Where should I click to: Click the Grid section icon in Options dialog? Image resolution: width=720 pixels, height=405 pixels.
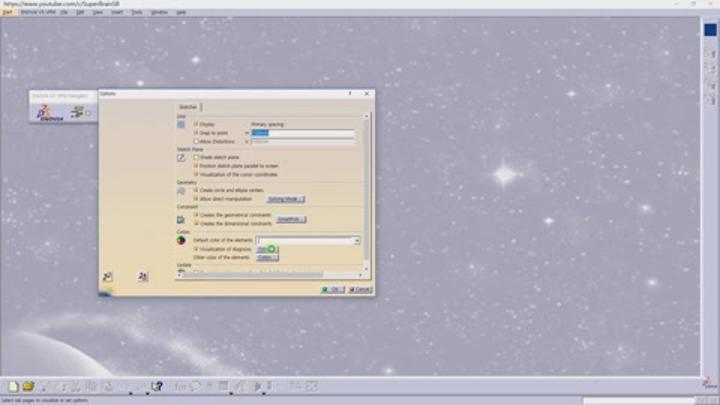(181, 124)
